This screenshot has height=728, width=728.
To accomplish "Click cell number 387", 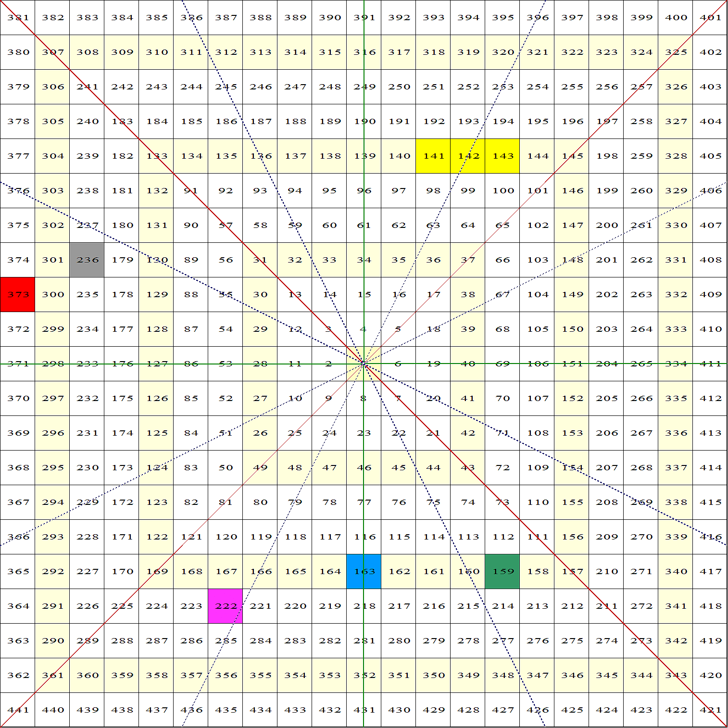I will click(225, 17).
